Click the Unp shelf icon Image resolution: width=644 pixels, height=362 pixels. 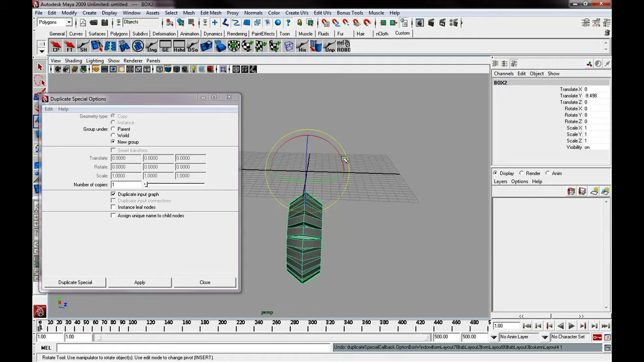pos(330,47)
